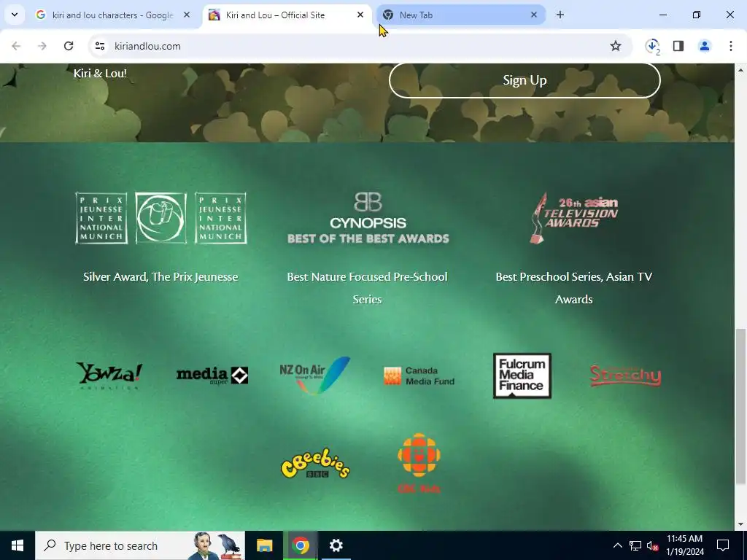The height and width of the screenshot is (560, 747).
Task: Open the tab search dropdown arrow
Action: [15, 15]
